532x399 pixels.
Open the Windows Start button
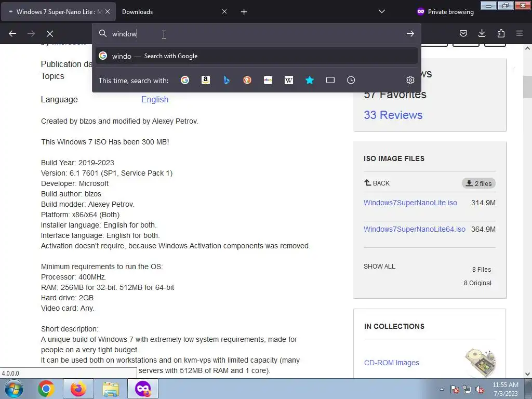click(14, 389)
